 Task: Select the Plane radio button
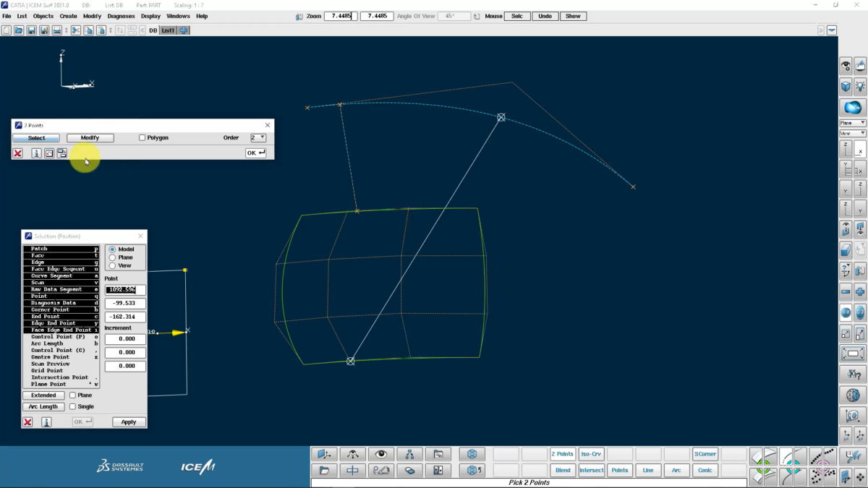click(x=112, y=257)
